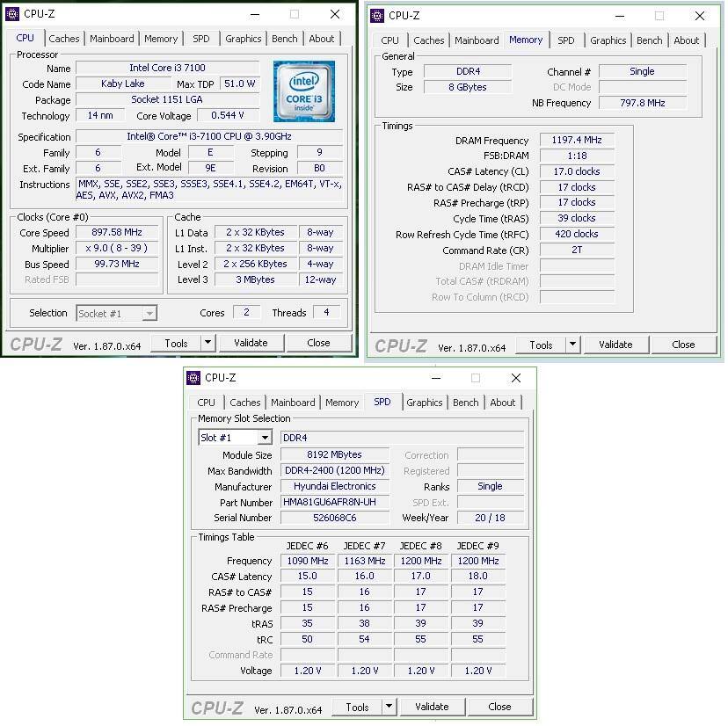Screen dimensions: 728x726
Task: Click CPU-Z title icon in the Memory window
Action: [x=377, y=15]
